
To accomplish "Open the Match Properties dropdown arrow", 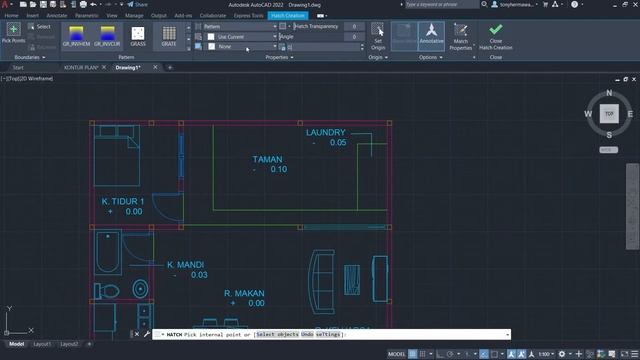I will click(x=474, y=45).
